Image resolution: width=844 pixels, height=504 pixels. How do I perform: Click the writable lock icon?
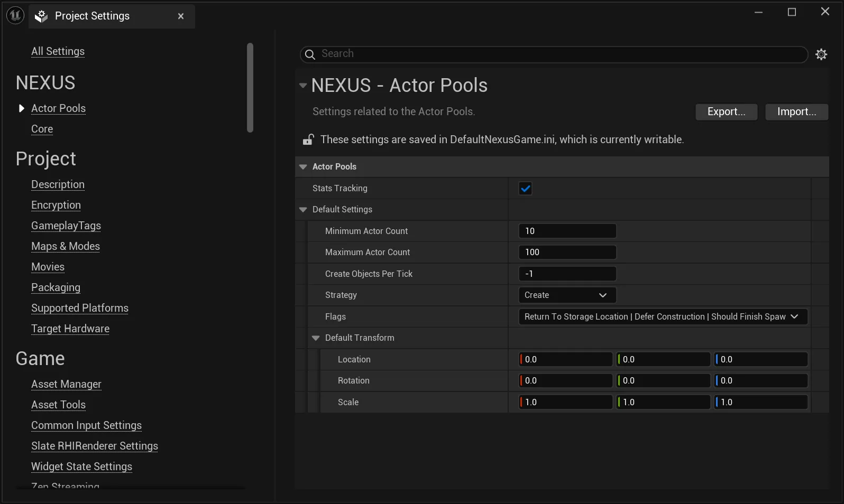click(x=308, y=139)
